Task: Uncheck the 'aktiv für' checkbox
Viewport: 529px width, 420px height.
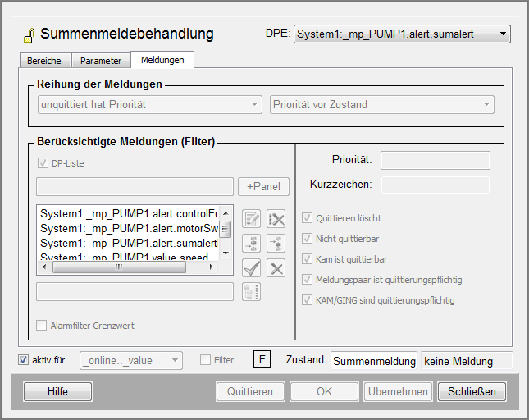Action: coord(23,360)
